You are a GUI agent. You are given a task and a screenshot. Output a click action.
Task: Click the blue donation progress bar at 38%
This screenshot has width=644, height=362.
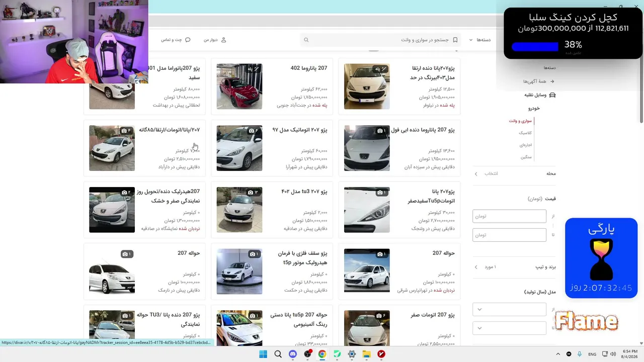coord(535,47)
